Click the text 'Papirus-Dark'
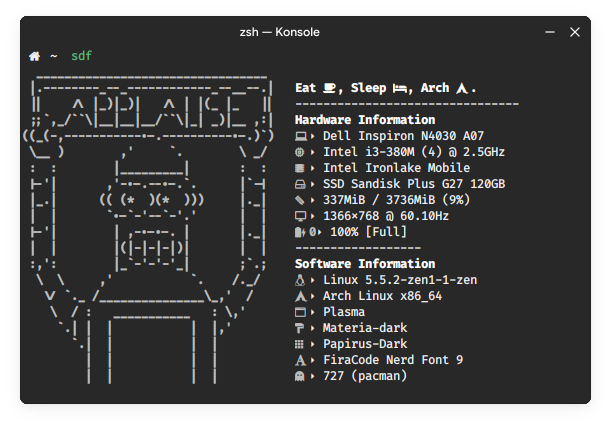 point(365,344)
